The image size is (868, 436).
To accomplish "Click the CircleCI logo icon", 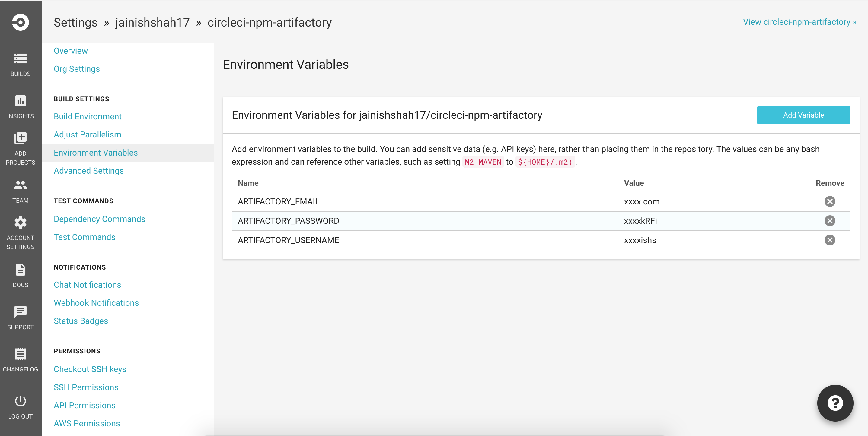I will [20, 22].
